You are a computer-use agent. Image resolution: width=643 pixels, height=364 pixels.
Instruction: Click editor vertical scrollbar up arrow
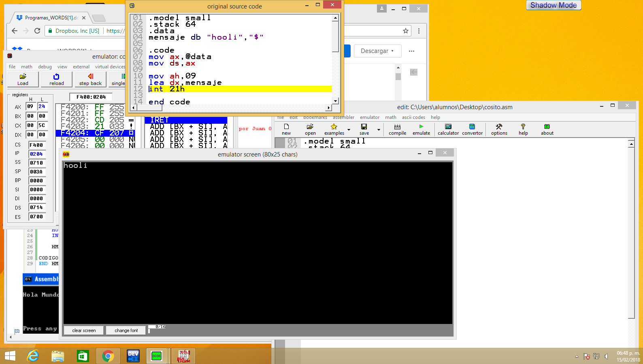click(x=631, y=144)
